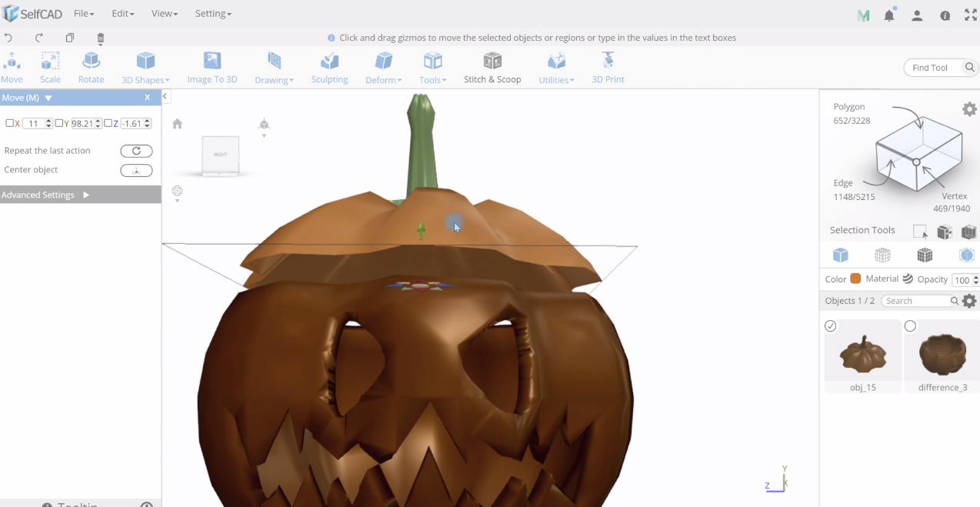Click the Z position value field
Image resolution: width=980 pixels, height=507 pixels.
135,123
